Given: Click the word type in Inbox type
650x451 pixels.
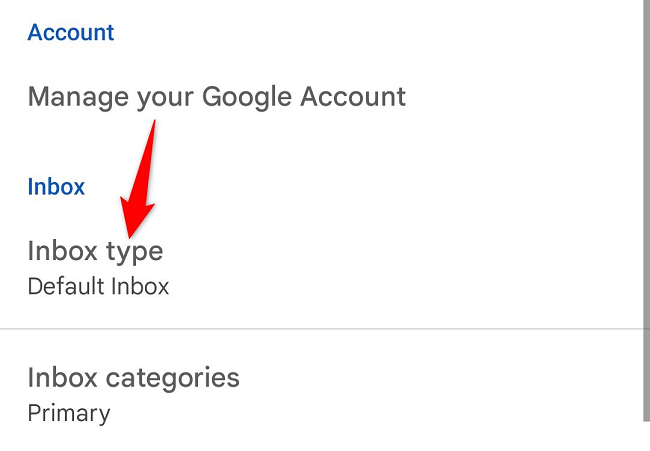Looking at the screenshot, I should click(134, 251).
